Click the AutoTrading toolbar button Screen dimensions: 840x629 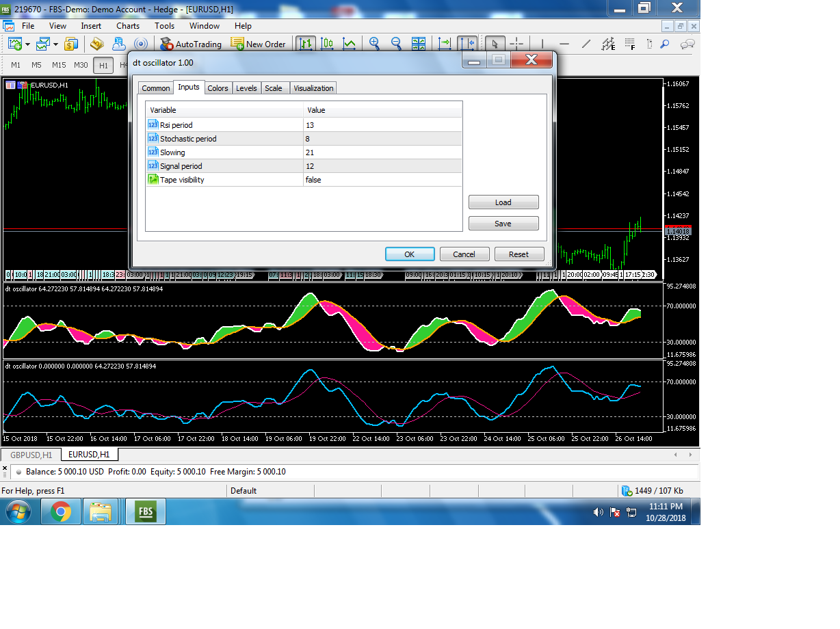tap(191, 44)
